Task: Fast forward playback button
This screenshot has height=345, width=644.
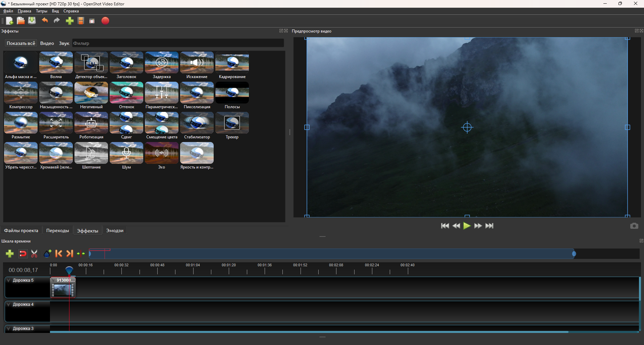Action: [478, 226]
